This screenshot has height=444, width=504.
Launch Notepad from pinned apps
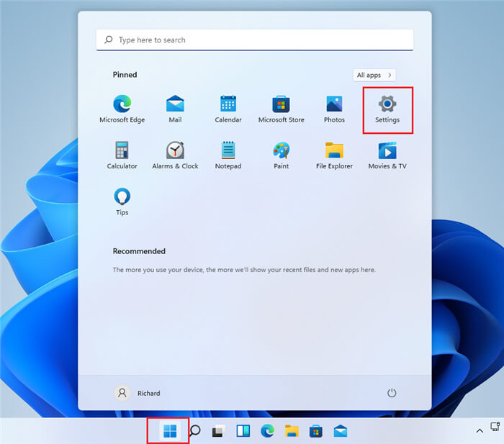(x=228, y=155)
